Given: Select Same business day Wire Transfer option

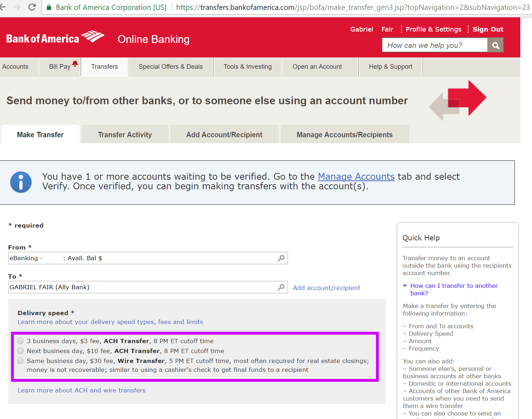Looking at the screenshot, I should 21,361.
